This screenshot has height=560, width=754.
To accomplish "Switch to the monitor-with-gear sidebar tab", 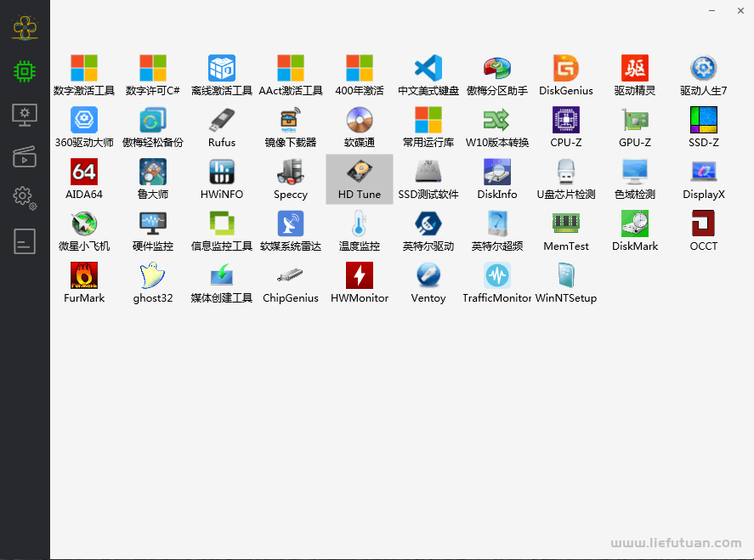I will click(25, 115).
